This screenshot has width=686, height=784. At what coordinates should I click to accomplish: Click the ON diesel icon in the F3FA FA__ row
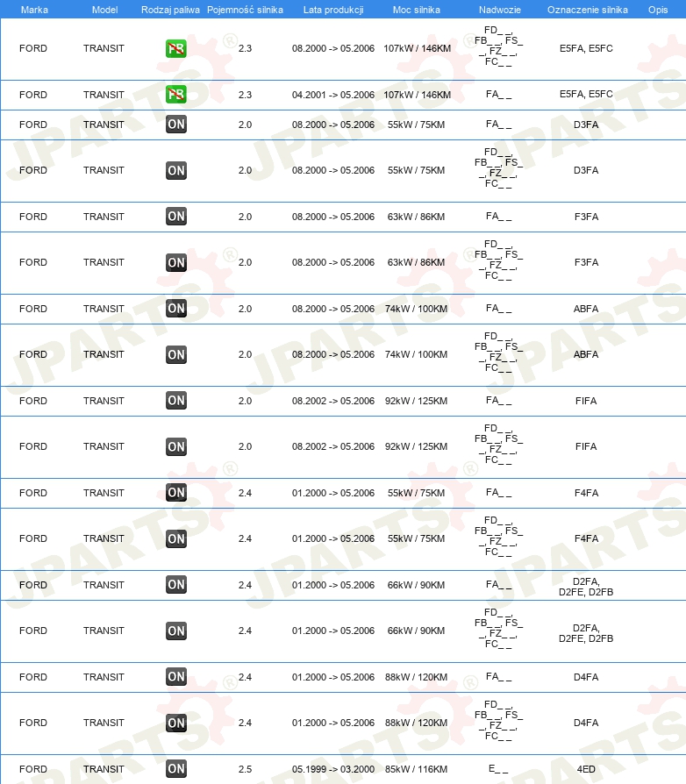point(176,217)
